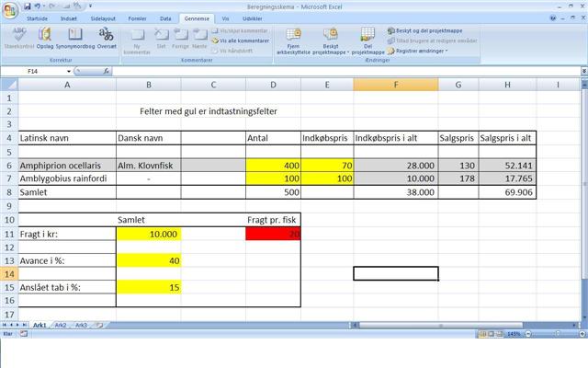The height and width of the screenshot is (368, 588).
Task: Switch to Page Layout view in status bar
Action: point(490,333)
